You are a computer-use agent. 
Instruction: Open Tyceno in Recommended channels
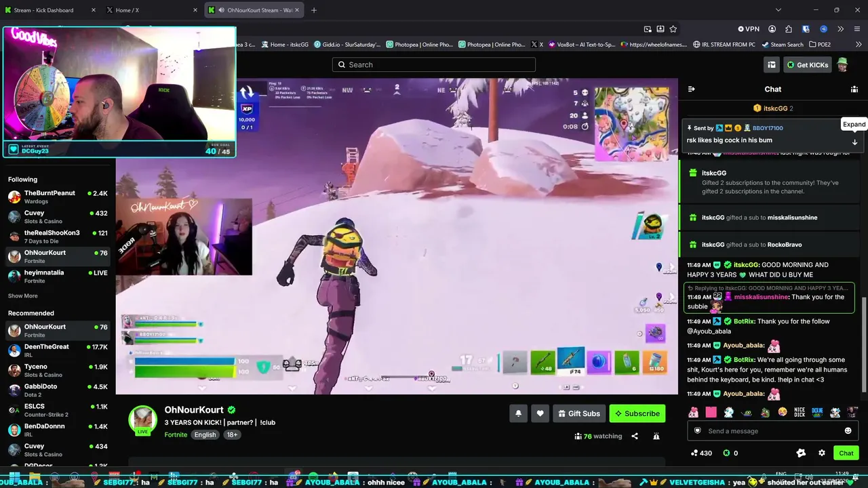[58, 370]
